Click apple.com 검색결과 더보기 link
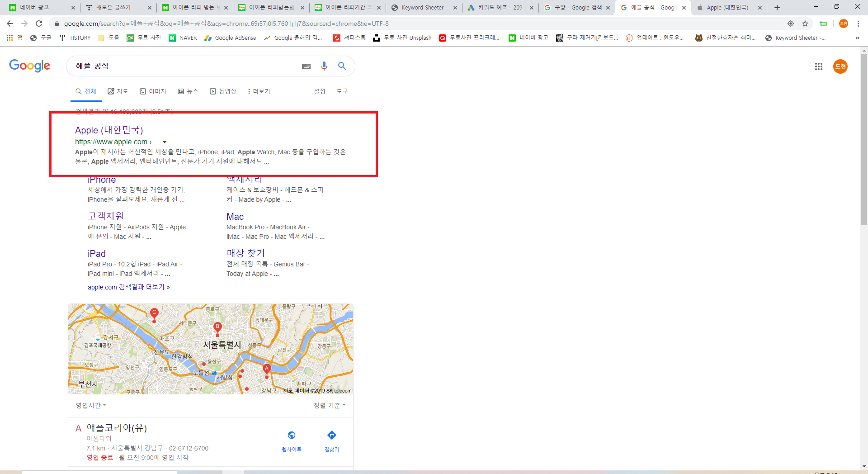 [x=129, y=287]
